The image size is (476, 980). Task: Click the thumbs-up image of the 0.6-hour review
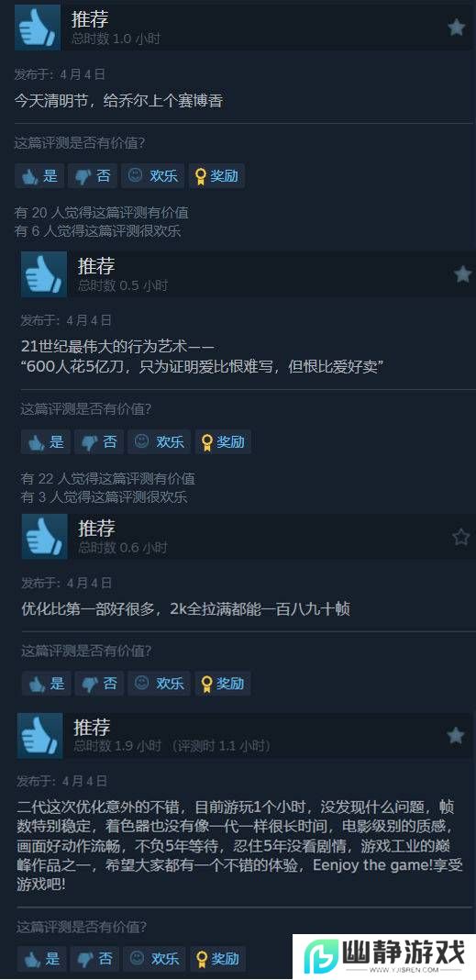44,537
